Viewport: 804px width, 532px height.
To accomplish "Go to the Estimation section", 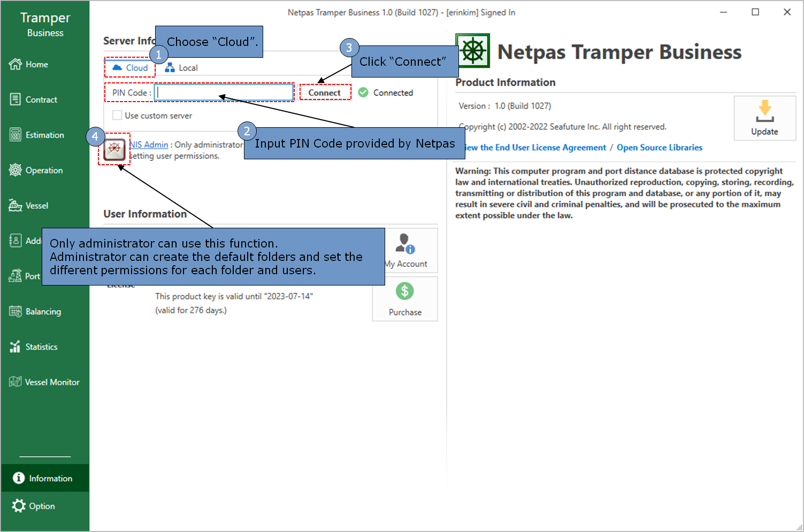I will [x=36, y=135].
